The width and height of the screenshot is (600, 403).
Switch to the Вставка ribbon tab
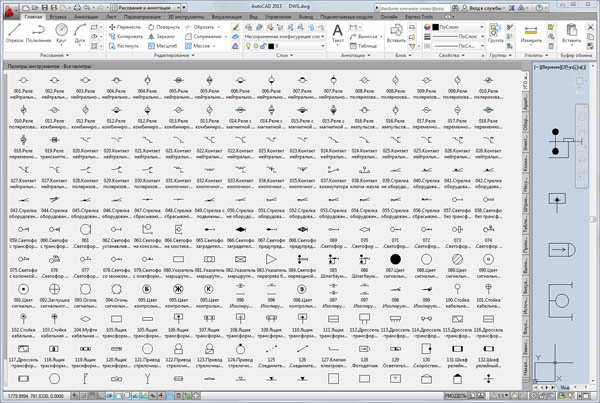click(x=57, y=17)
